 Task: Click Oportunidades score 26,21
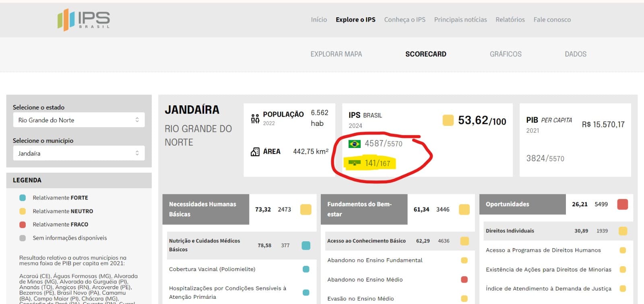tap(580, 204)
